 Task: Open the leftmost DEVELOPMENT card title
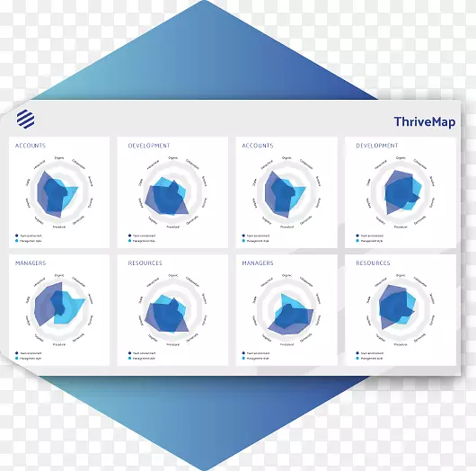(x=149, y=146)
